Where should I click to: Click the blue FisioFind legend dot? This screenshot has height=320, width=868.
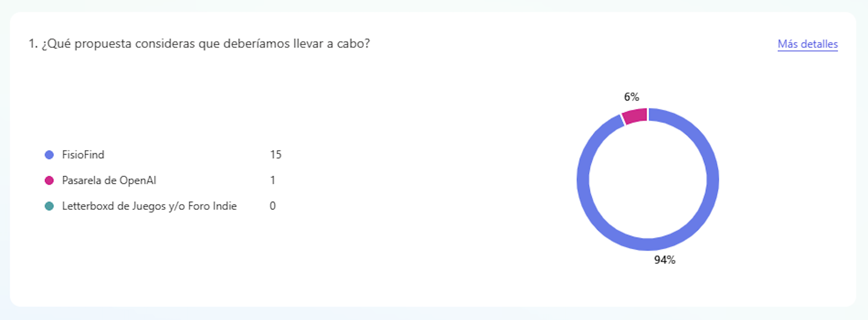49,155
